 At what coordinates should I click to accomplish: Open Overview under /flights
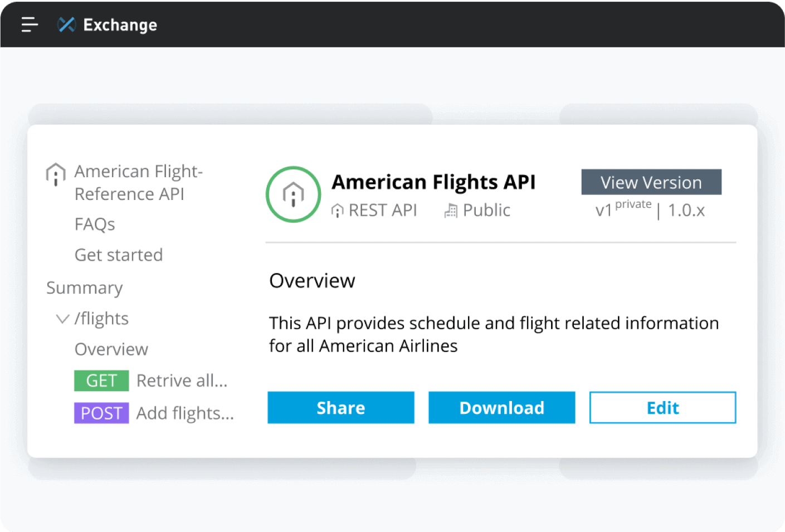point(111,349)
